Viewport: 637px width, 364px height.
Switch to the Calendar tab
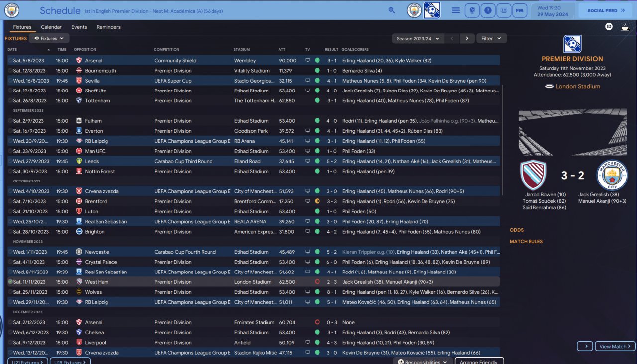[51, 27]
